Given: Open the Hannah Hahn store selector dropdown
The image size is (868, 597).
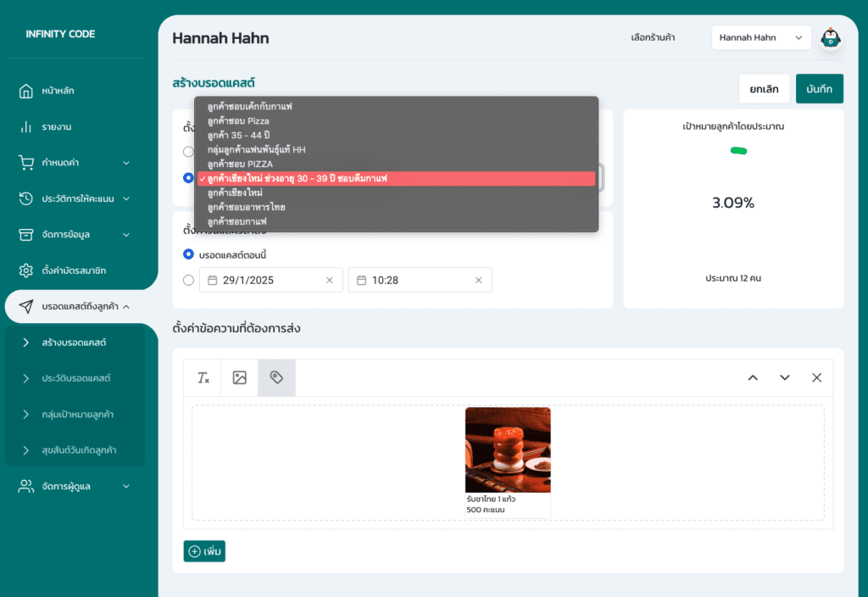Looking at the screenshot, I should coord(760,37).
